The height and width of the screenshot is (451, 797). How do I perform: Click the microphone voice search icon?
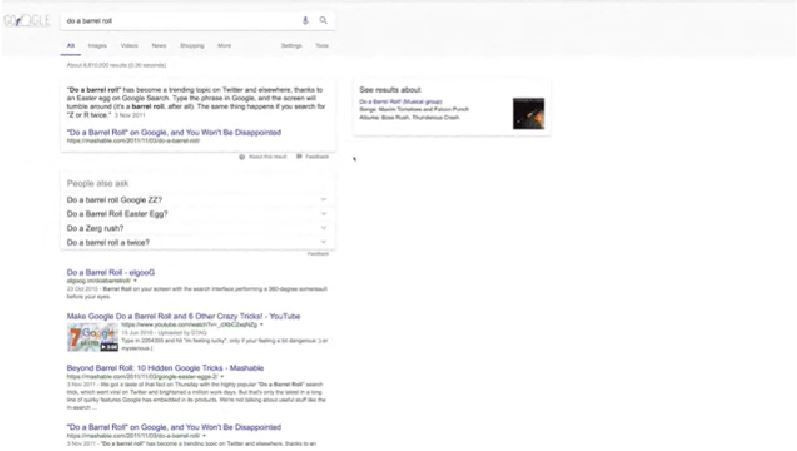click(x=305, y=20)
